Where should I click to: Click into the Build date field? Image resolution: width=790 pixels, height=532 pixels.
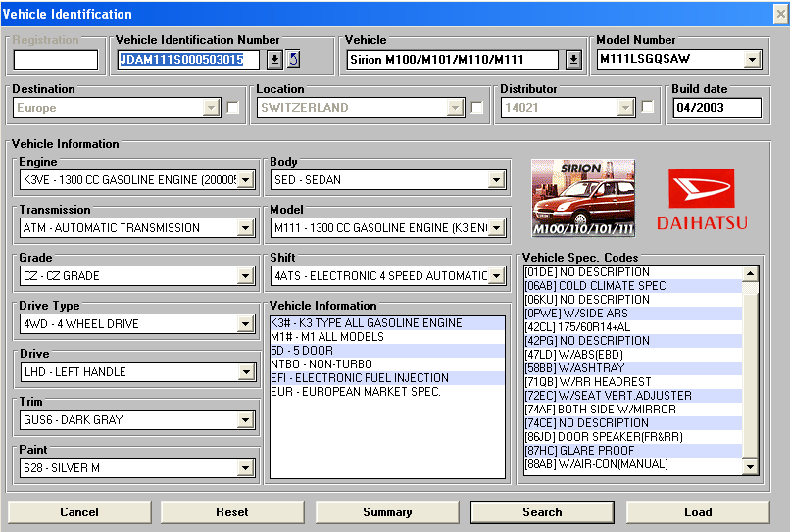click(x=716, y=108)
